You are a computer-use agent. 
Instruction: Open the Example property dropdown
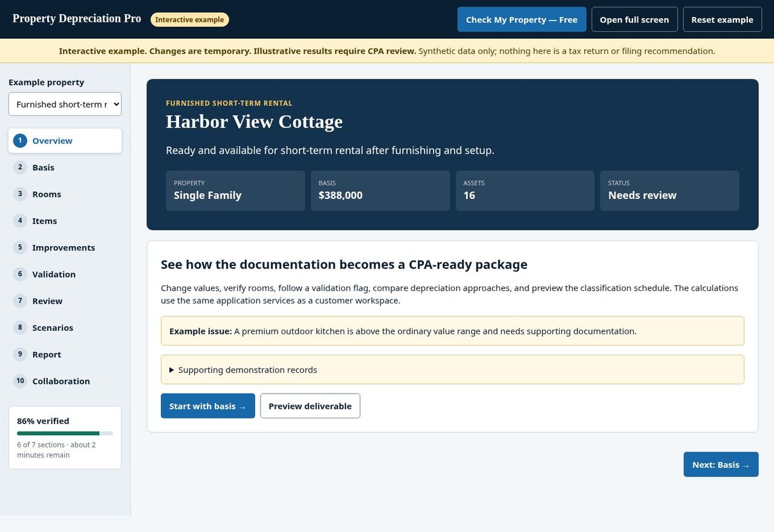pyautogui.click(x=65, y=104)
